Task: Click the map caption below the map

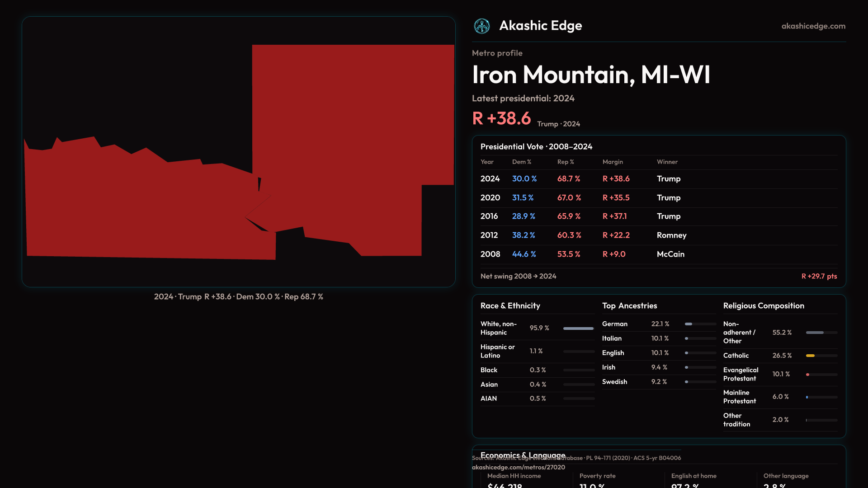Action: coord(238,297)
